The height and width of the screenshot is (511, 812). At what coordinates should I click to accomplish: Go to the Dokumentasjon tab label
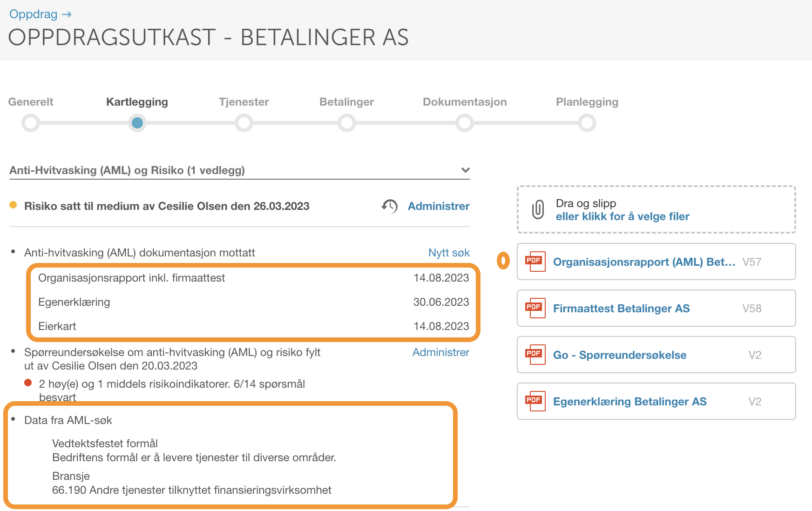[x=465, y=102]
